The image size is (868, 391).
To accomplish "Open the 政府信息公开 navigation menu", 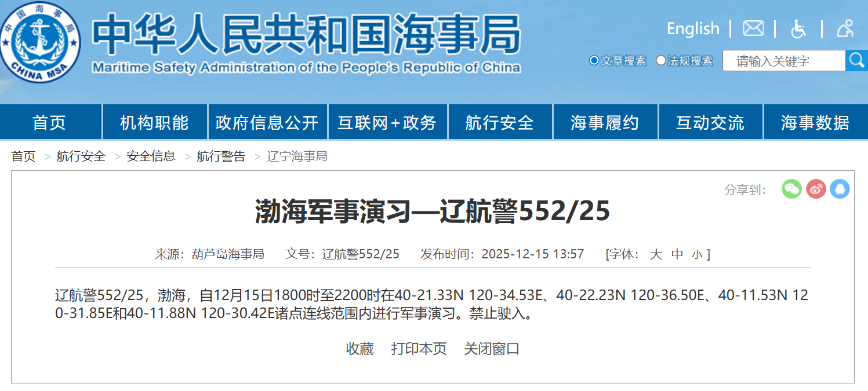I will [x=267, y=123].
